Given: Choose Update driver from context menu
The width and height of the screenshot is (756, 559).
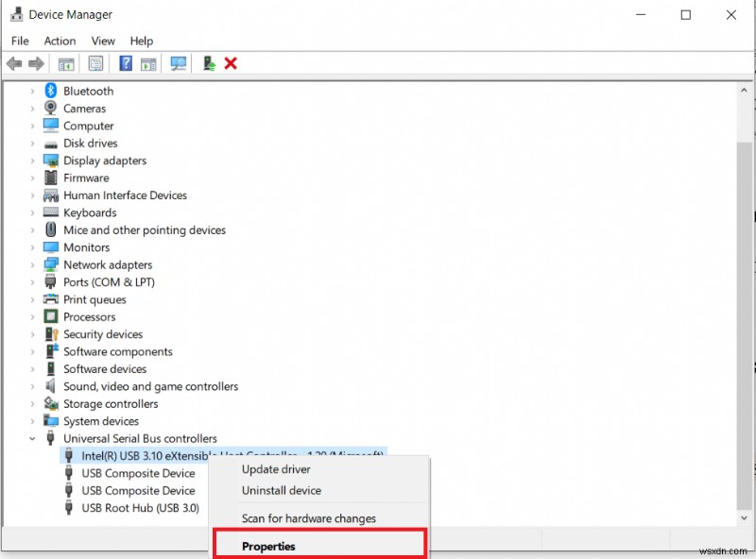Looking at the screenshot, I should [318, 469].
